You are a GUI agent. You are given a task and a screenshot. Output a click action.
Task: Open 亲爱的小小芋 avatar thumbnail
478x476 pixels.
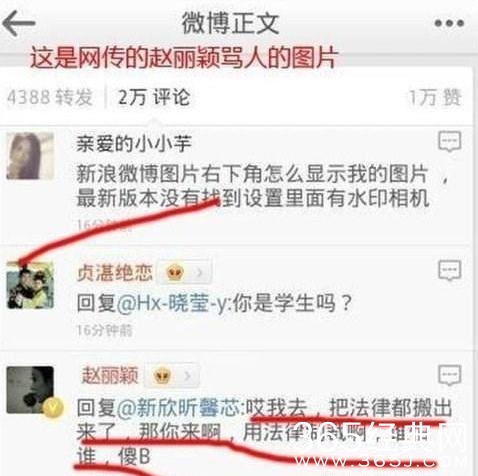click(x=30, y=156)
